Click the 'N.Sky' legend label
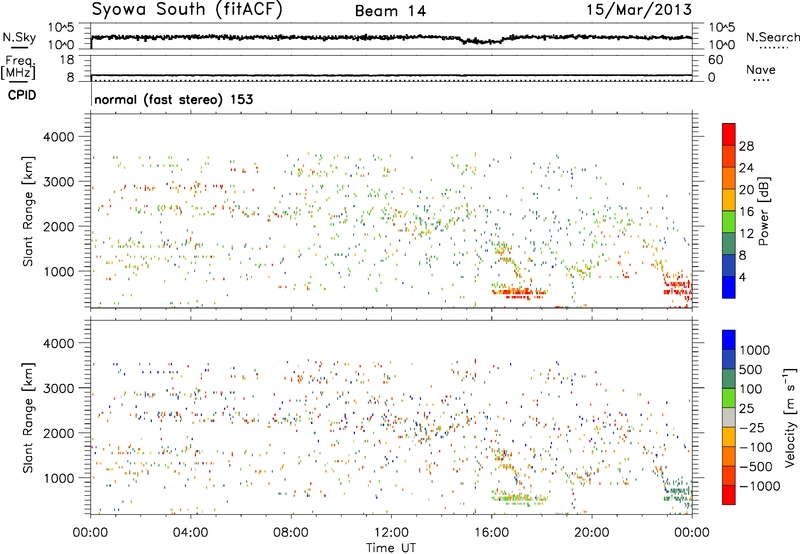 coord(19,37)
